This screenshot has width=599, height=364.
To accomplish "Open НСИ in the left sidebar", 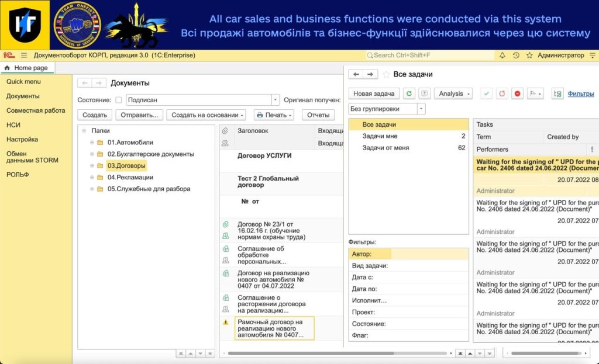I will point(13,125).
